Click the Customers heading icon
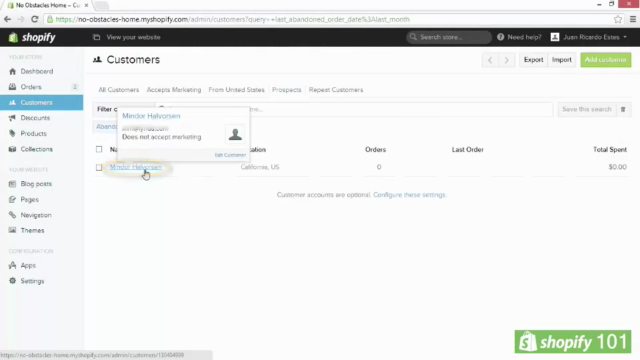Image resolution: width=640 pixels, height=360 pixels. 97,60
